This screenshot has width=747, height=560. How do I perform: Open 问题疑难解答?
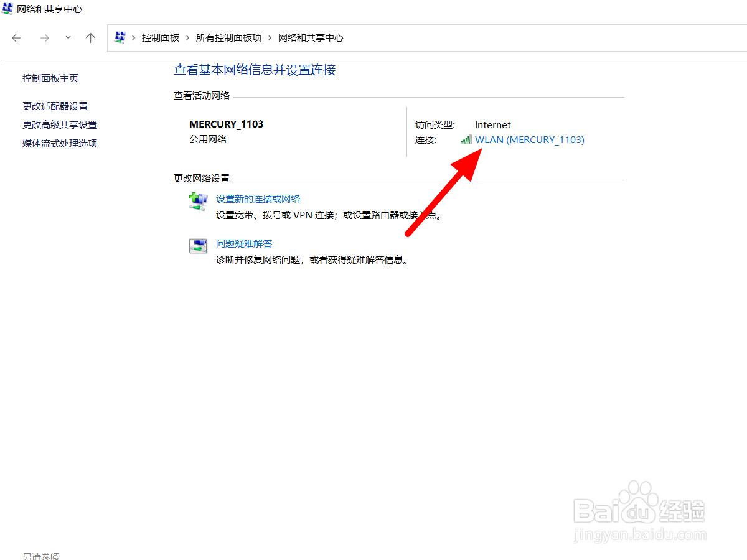243,243
